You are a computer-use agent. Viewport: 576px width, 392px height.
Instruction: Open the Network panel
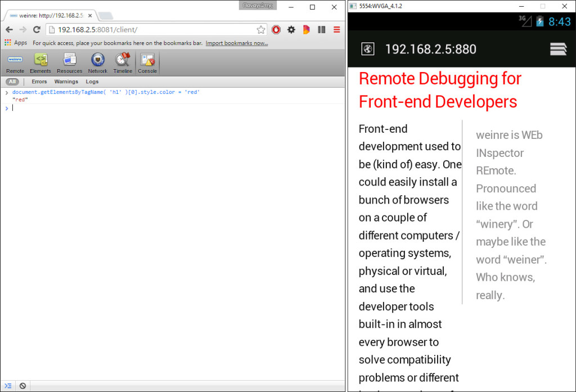pos(98,63)
